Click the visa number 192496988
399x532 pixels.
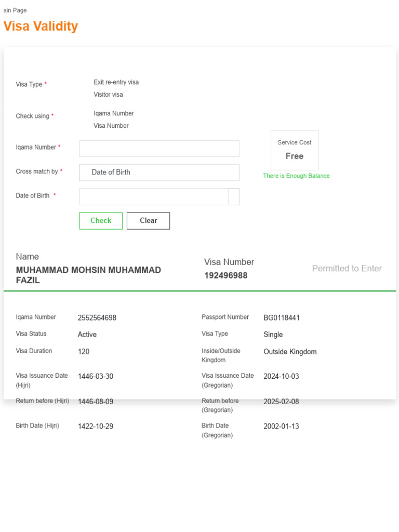point(225,275)
